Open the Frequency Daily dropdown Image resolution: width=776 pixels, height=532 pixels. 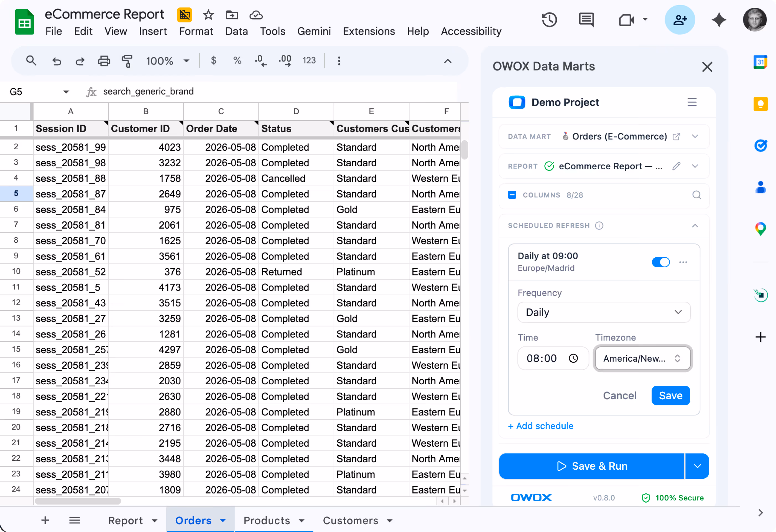[x=604, y=312]
